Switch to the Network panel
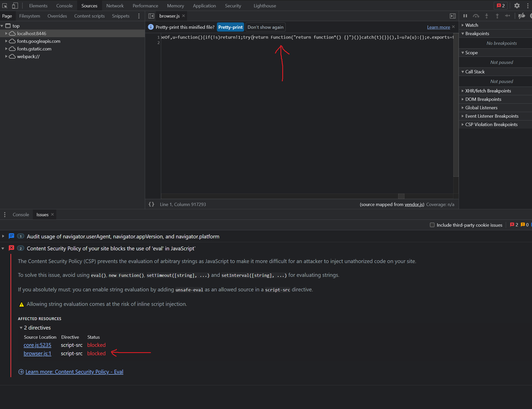Image resolution: width=532 pixels, height=409 pixels. click(115, 6)
